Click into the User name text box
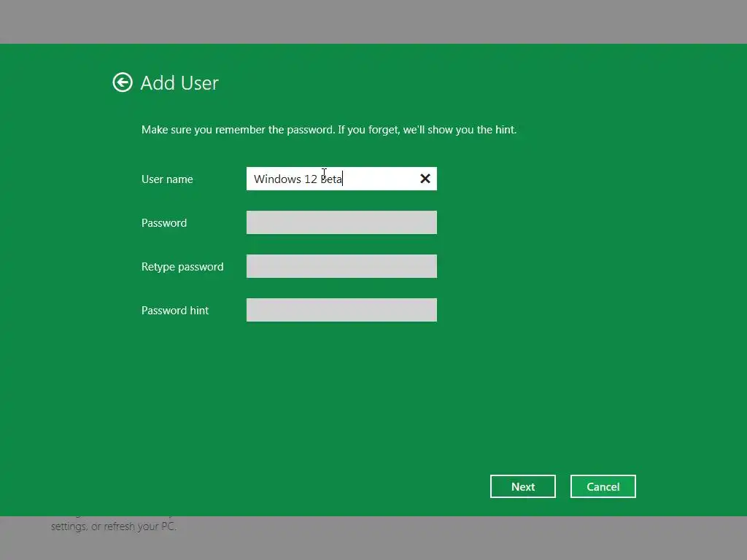Screen dimensions: 747x560 (x=341, y=179)
